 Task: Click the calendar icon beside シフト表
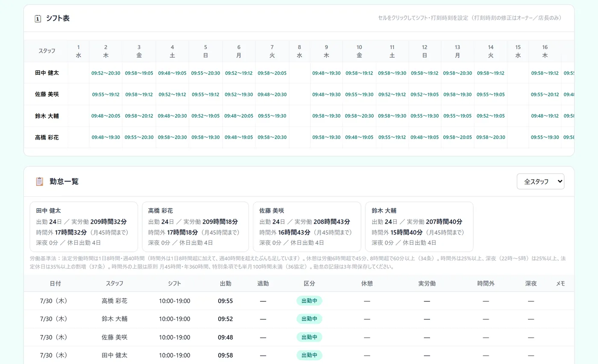(x=38, y=18)
